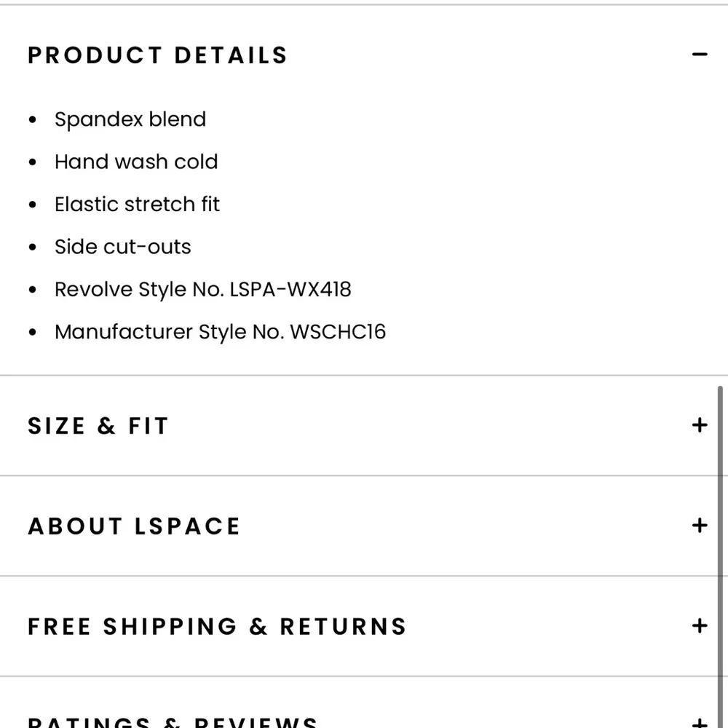Click the Hand wash cold list item
This screenshot has height=728, width=728.
point(136,162)
